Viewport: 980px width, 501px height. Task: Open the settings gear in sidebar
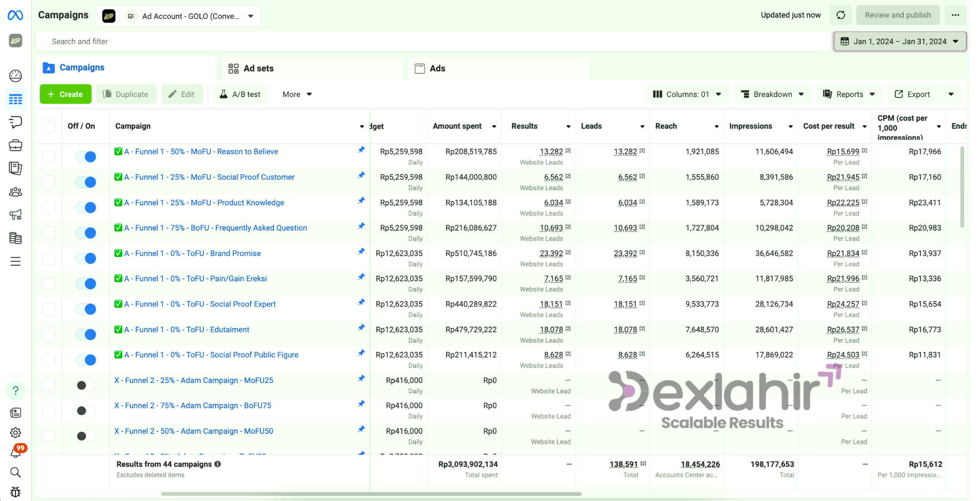pyautogui.click(x=15, y=433)
